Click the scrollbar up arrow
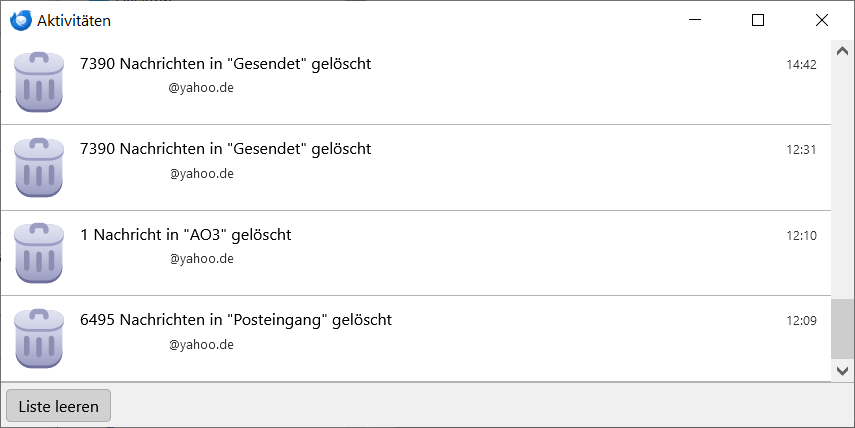This screenshot has height=428, width=855. click(x=843, y=51)
